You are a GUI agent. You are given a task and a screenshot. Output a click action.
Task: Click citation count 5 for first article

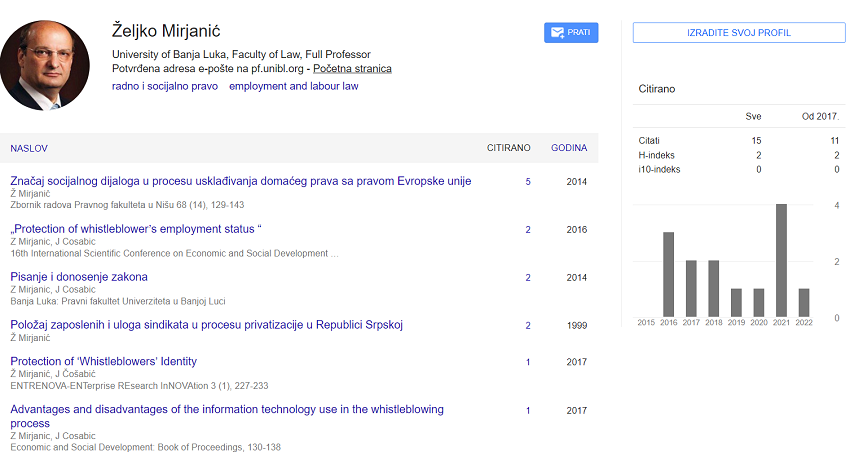528,182
